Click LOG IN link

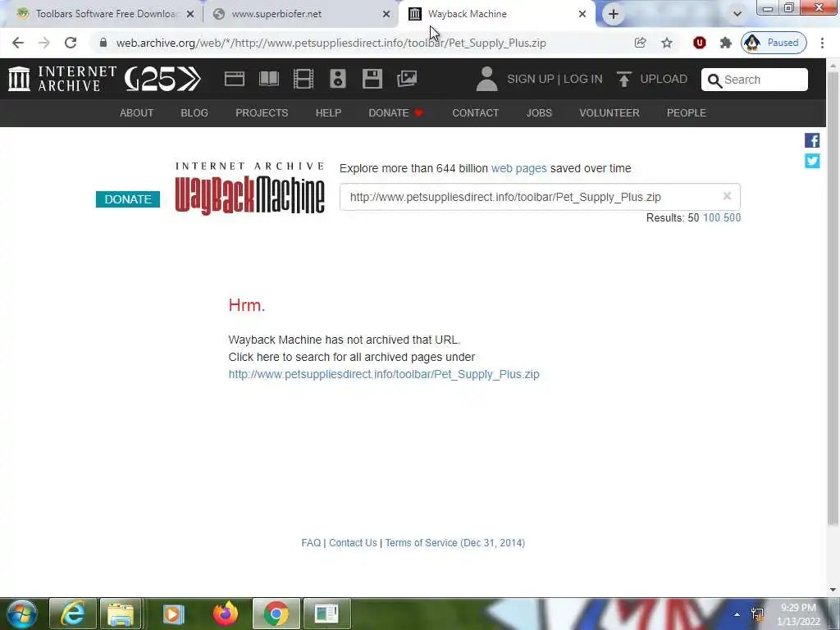click(583, 80)
